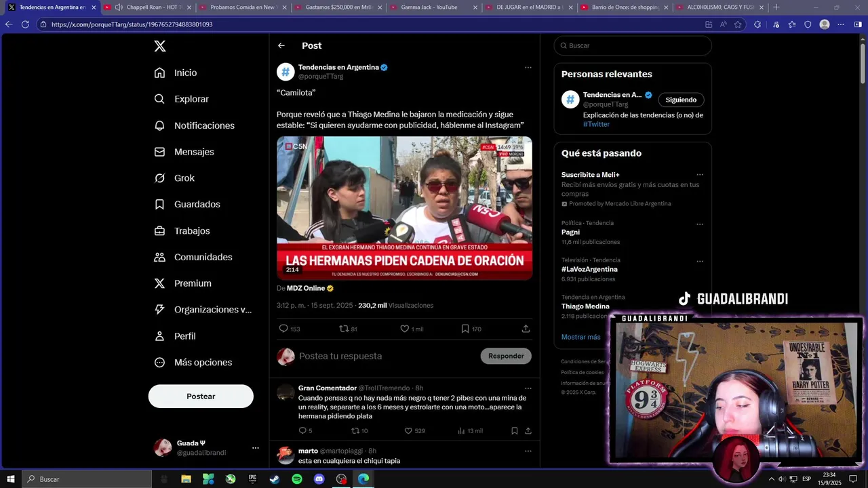Click the browser address bar URL
This screenshot has height=488, width=868.
point(132,24)
